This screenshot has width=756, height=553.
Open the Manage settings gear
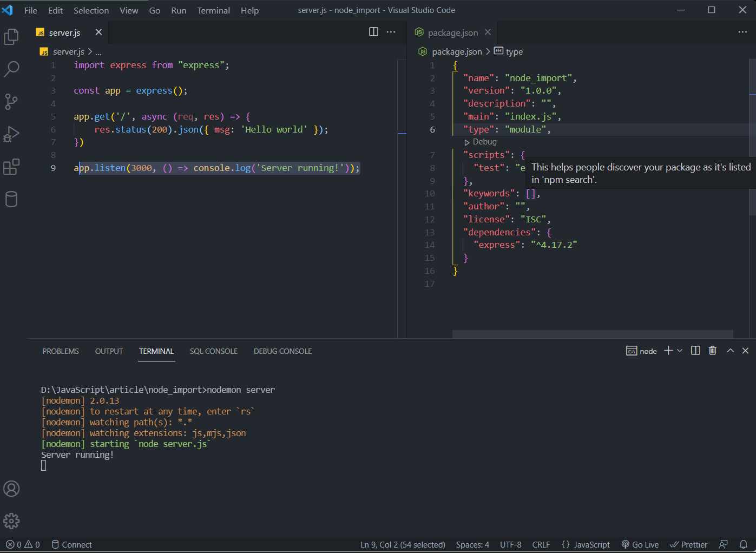click(x=11, y=521)
